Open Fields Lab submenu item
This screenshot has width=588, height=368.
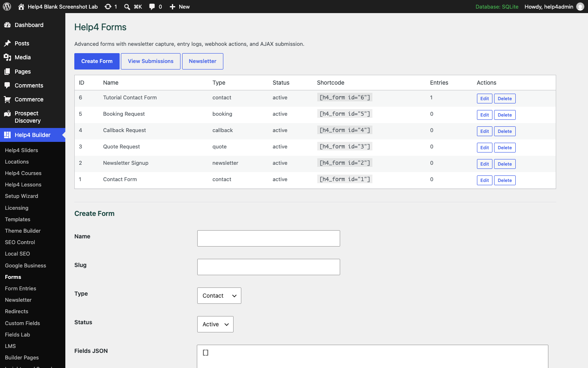tap(18, 334)
